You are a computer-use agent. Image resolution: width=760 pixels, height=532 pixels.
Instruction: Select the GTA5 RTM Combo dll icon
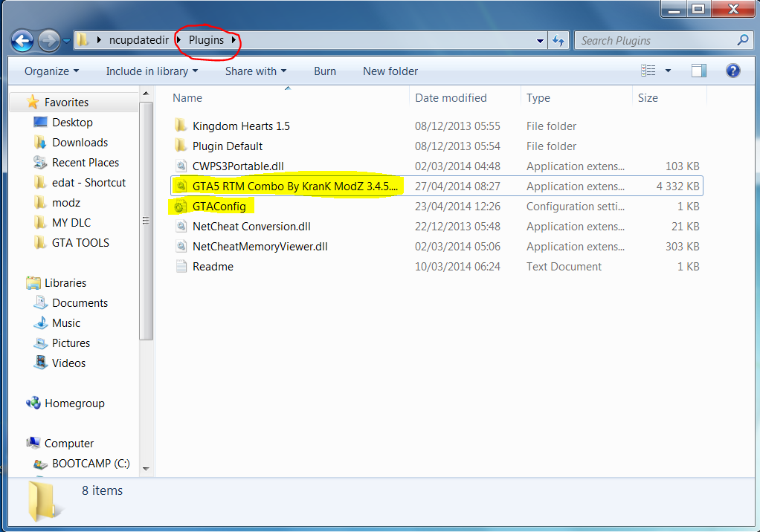coord(181,186)
